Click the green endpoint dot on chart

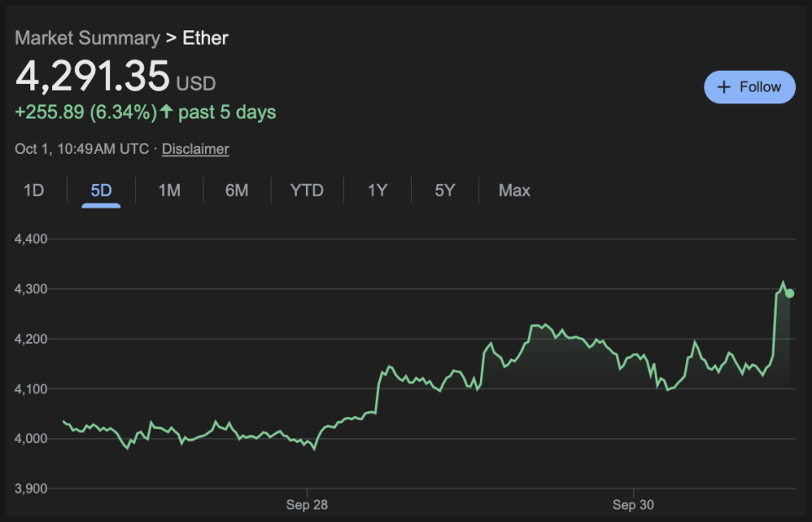[x=789, y=293]
